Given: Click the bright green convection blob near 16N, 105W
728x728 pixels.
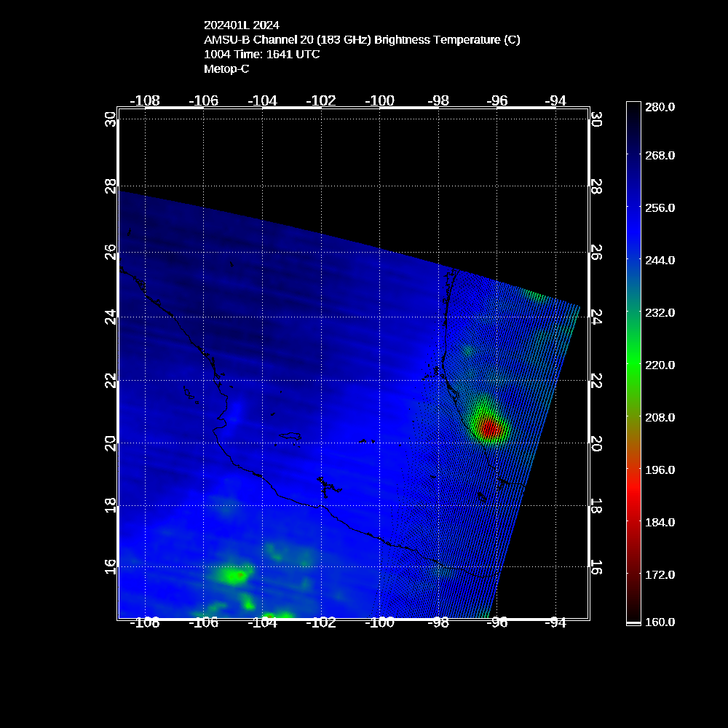Looking at the screenshot, I should coord(234,576).
